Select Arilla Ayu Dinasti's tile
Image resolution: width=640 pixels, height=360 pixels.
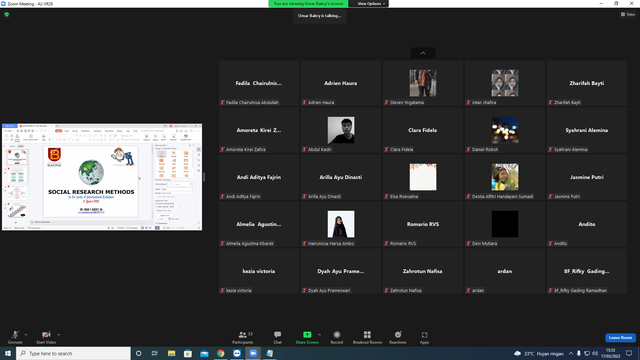[x=341, y=177]
